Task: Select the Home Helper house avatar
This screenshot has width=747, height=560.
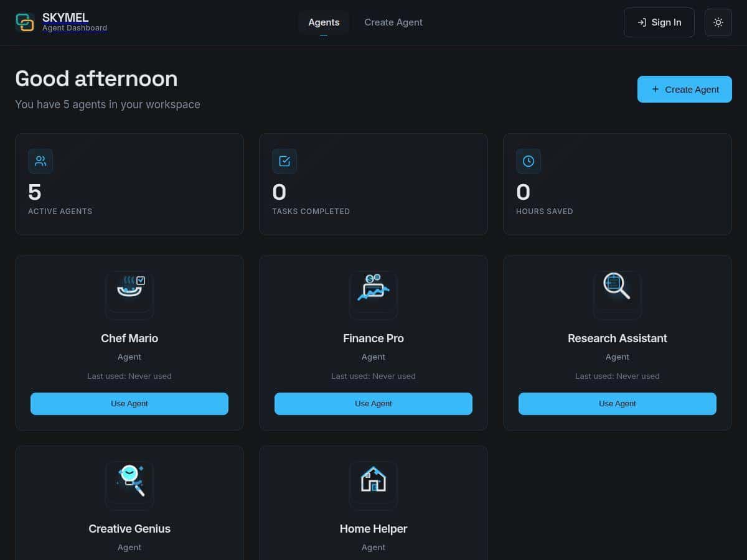Action: (x=374, y=485)
